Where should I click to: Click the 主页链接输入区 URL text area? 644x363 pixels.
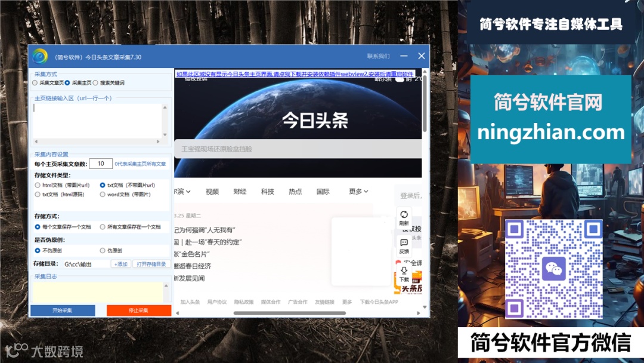(x=97, y=121)
